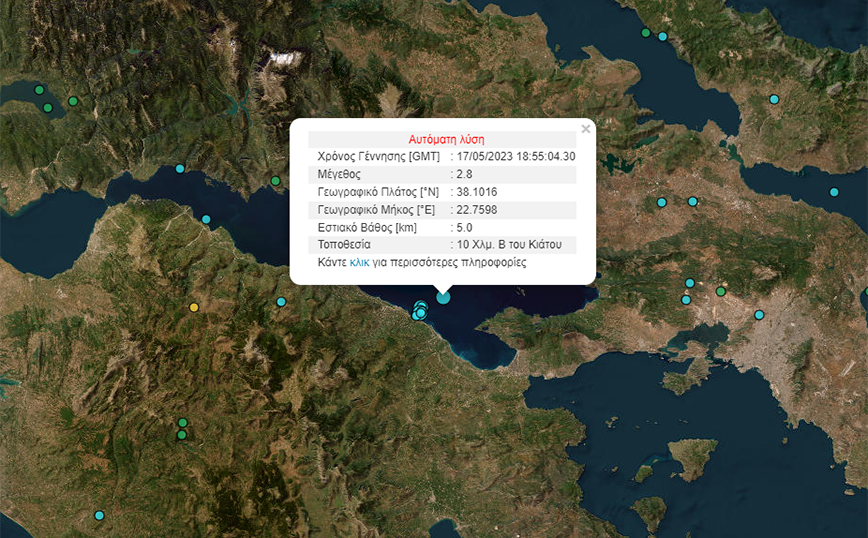Click the large cyan epicenter marker below popup
The image size is (868, 538).
pyautogui.click(x=443, y=296)
